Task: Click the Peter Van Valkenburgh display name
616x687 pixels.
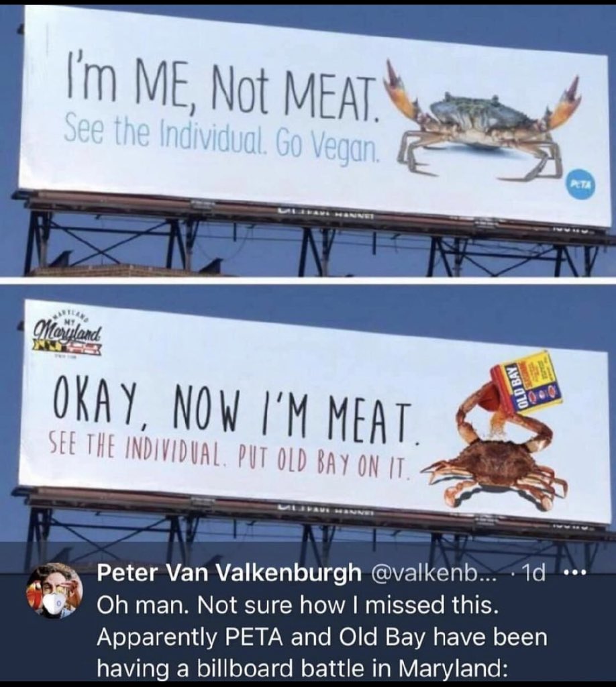Action: click(x=229, y=573)
